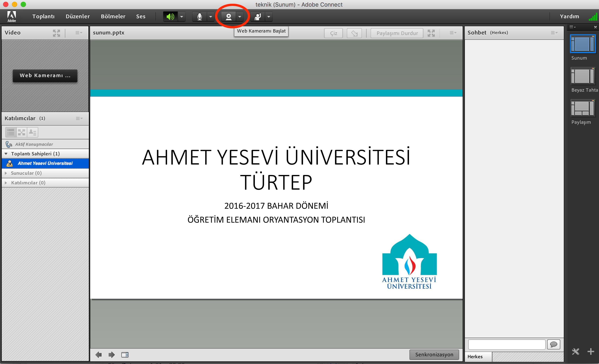Open the speaker options dropdown arrow
The image size is (599, 364).
pyautogui.click(x=182, y=16)
